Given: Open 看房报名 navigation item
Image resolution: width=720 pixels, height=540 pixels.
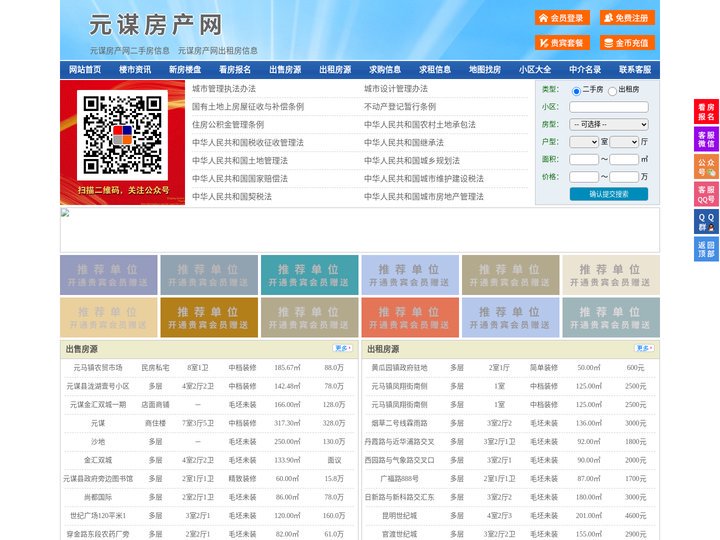Looking at the screenshot, I should click(x=235, y=70).
